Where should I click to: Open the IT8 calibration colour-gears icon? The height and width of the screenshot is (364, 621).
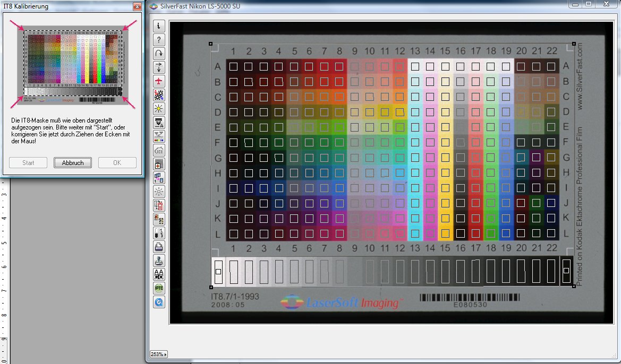(159, 95)
